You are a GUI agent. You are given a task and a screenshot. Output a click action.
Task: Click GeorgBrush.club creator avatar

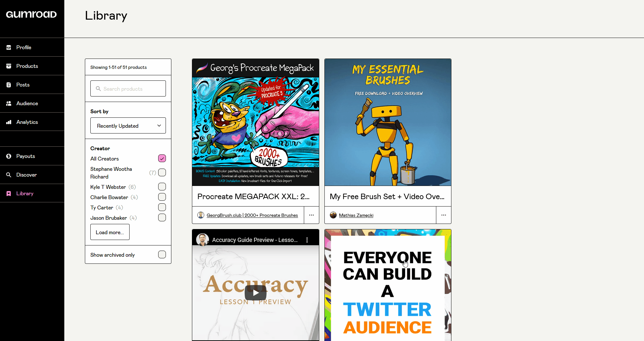[x=201, y=215]
